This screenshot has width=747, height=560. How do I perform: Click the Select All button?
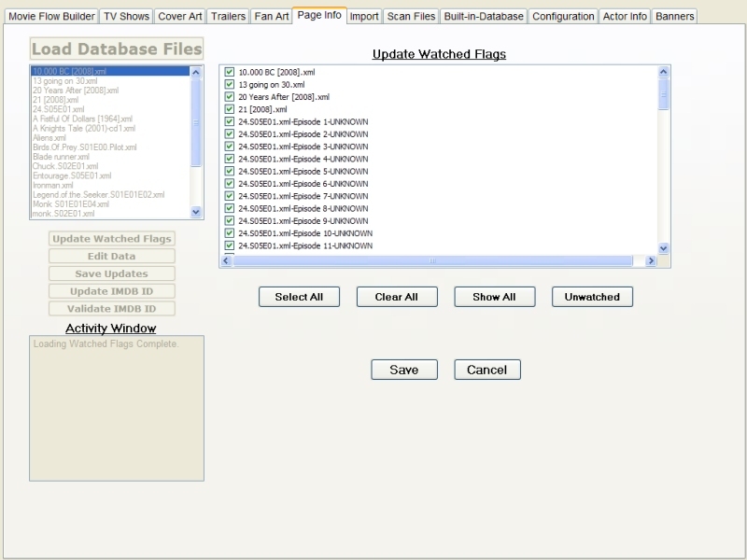coord(299,297)
